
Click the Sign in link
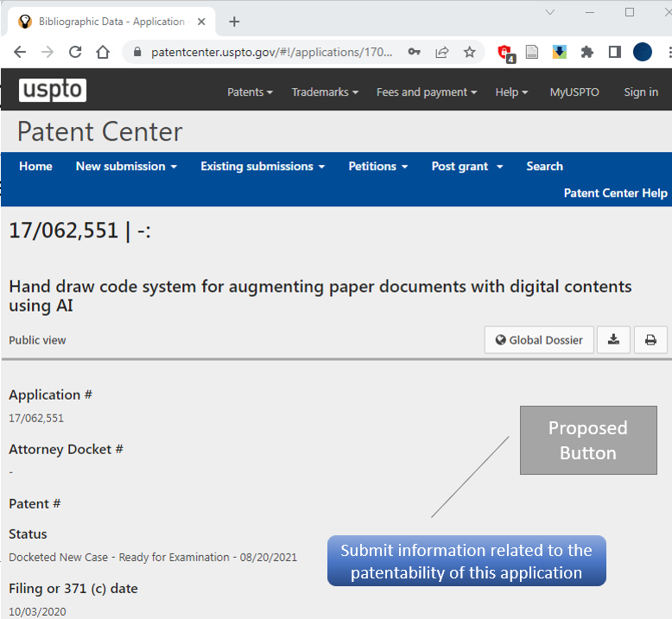[641, 92]
